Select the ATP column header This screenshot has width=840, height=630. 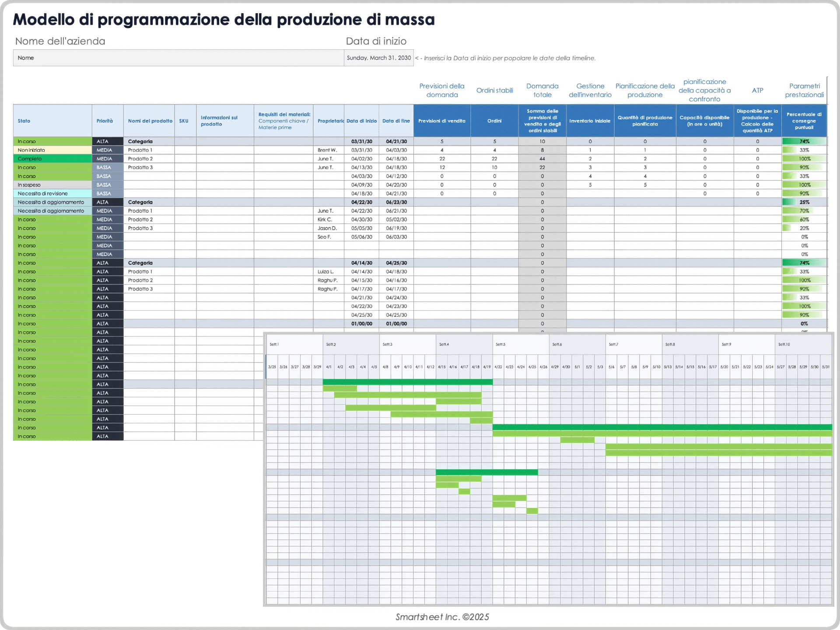coord(758,90)
